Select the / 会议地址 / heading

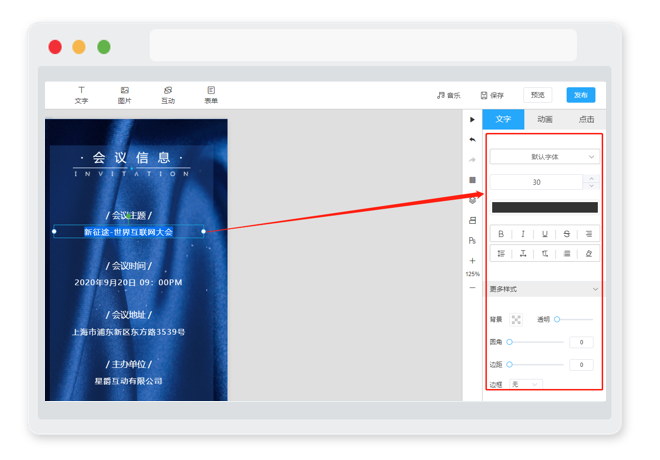(128, 315)
